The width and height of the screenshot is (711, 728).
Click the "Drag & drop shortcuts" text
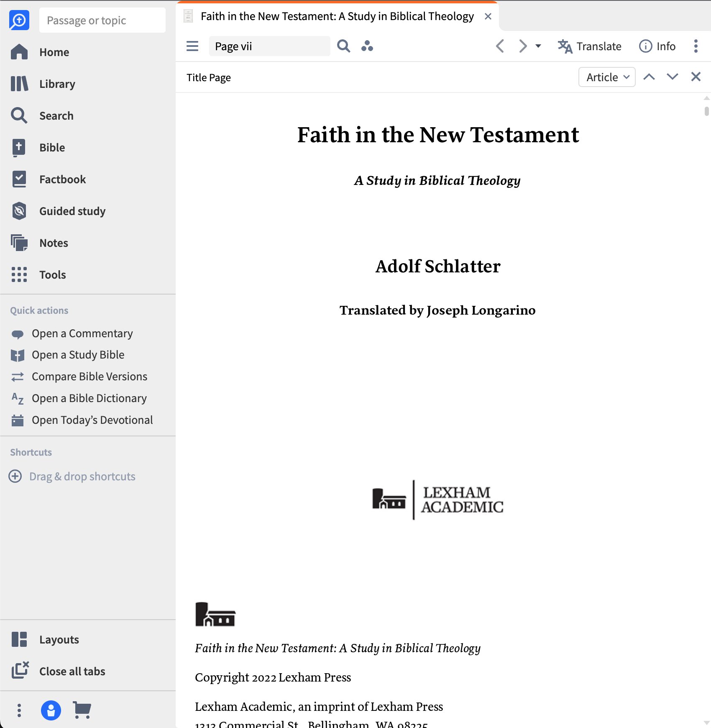[x=82, y=476]
